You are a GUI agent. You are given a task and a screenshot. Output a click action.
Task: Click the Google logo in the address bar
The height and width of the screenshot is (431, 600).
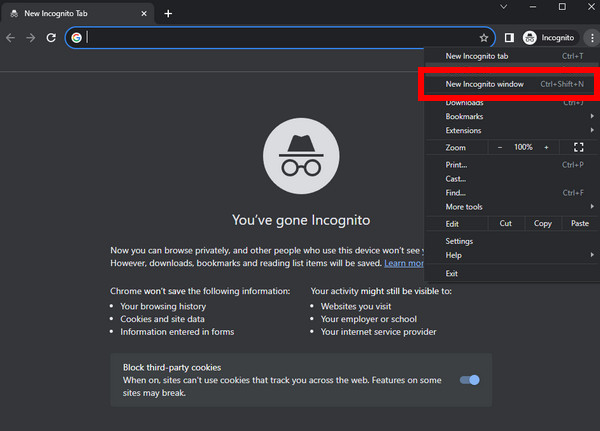tap(77, 38)
